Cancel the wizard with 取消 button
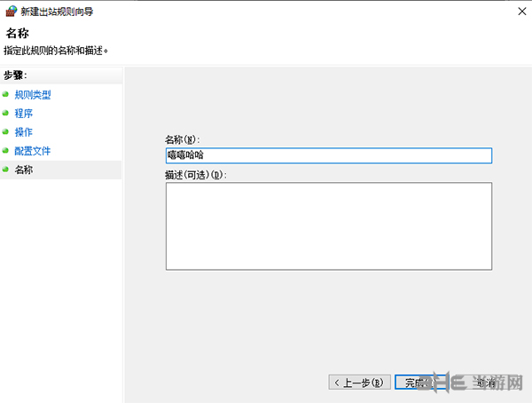Viewport: 532px width, 403px height. [x=485, y=383]
